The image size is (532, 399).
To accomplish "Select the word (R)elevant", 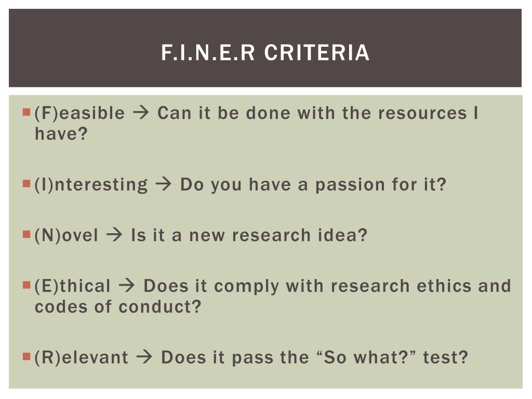I will coord(82,357).
